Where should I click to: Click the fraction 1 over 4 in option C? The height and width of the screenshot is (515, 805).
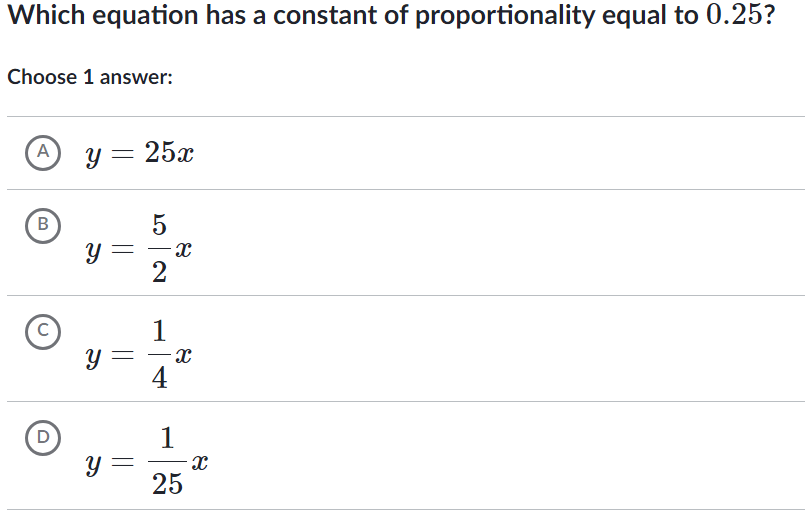pyautogui.click(x=159, y=355)
